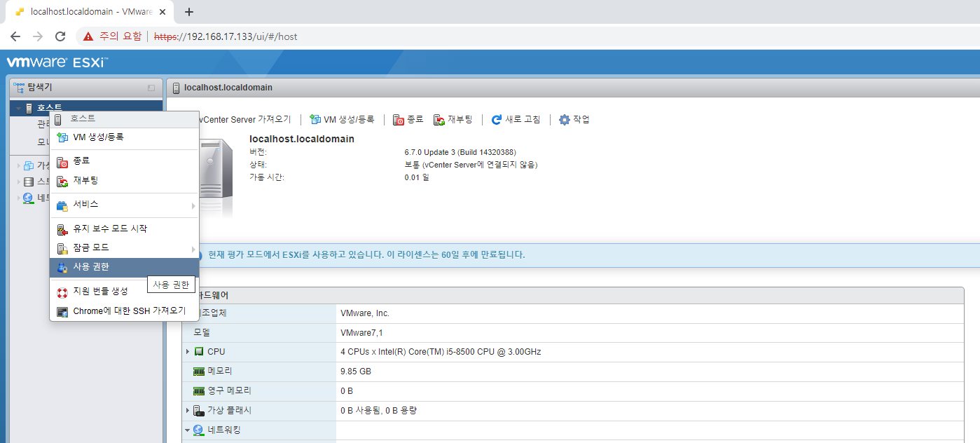Close the localhost.localdomain browser tab
This screenshot has height=443, width=980.
tap(164, 12)
